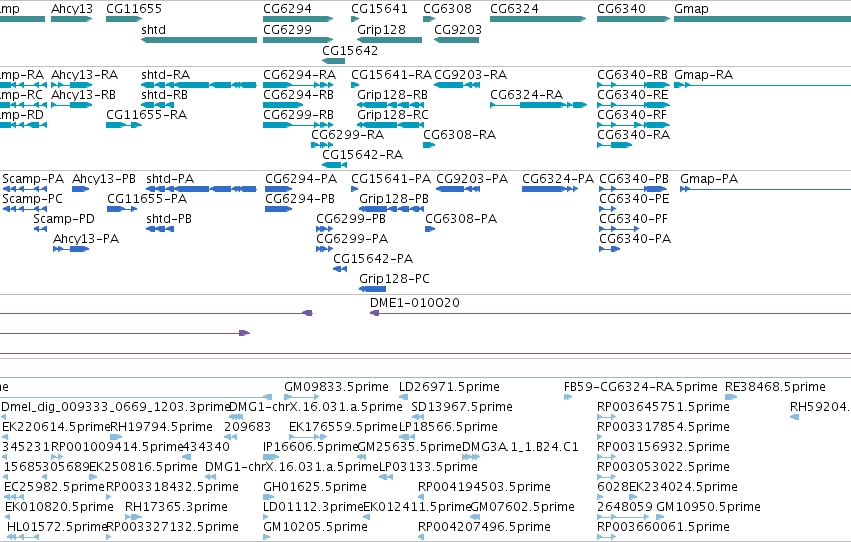The width and height of the screenshot is (851, 542).
Task: Click the LD26971.5prime EST label
Action: pyautogui.click(x=449, y=387)
